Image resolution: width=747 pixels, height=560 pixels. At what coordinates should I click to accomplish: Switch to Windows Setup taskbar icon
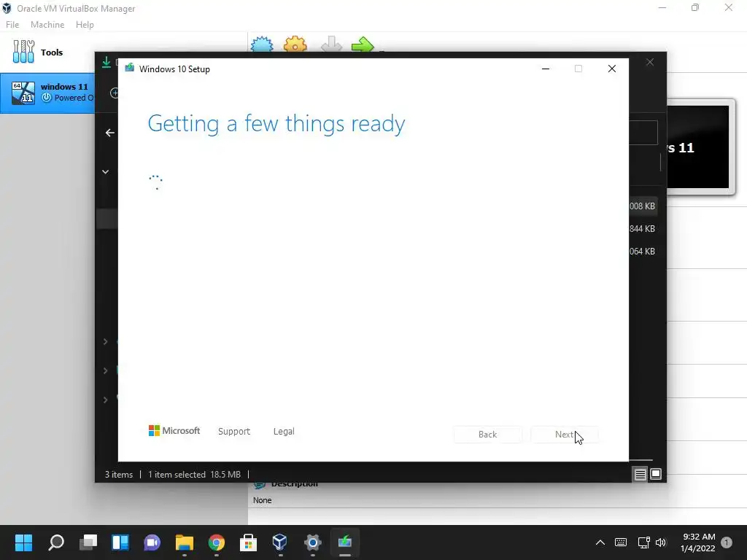(x=345, y=542)
